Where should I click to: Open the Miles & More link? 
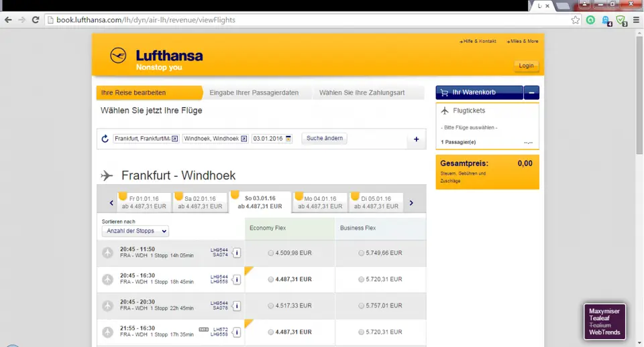point(523,41)
